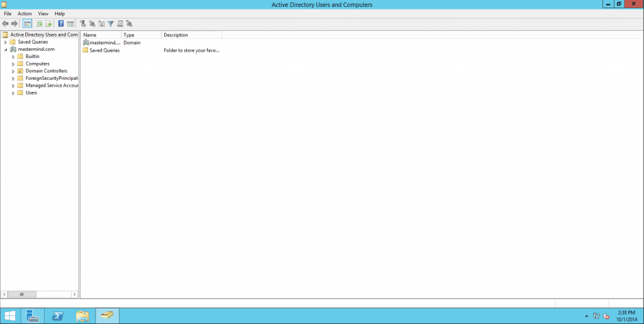The image size is (644, 324).
Task: Select the Computers container in tree
Action: [x=37, y=64]
